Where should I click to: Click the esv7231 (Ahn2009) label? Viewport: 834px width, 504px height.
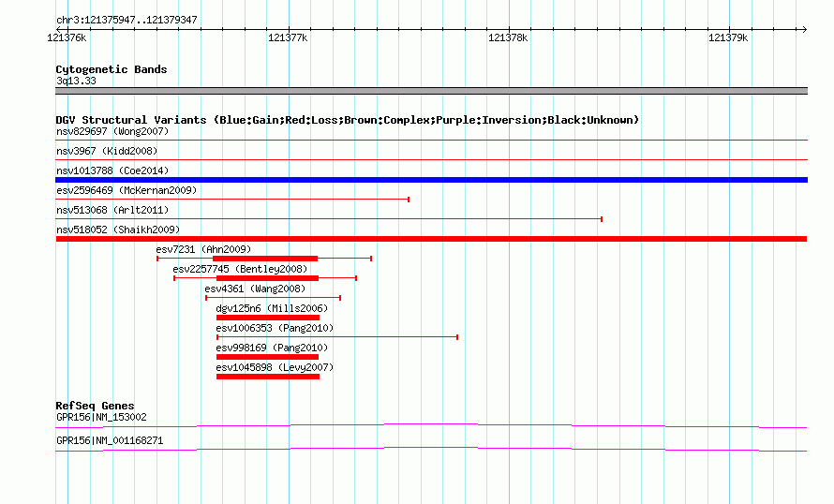(x=203, y=249)
